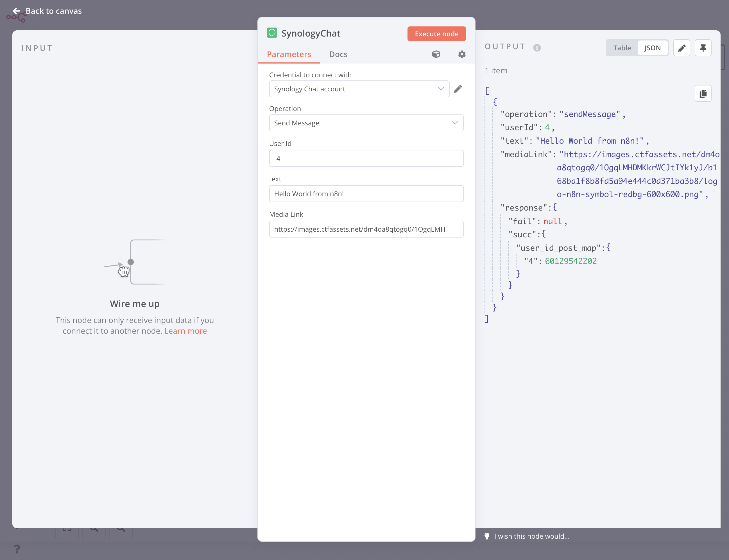Click the output info icon

[537, 48]
